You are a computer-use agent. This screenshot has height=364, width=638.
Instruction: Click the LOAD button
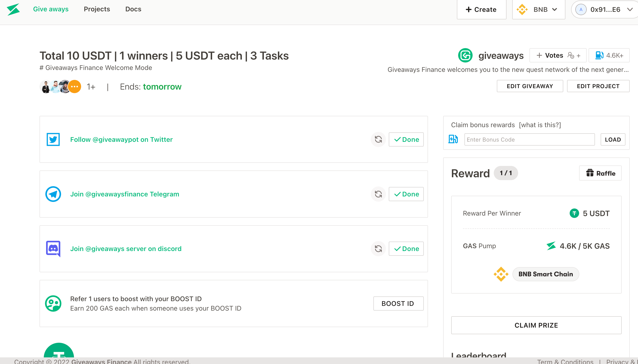(x=613, y=139)
